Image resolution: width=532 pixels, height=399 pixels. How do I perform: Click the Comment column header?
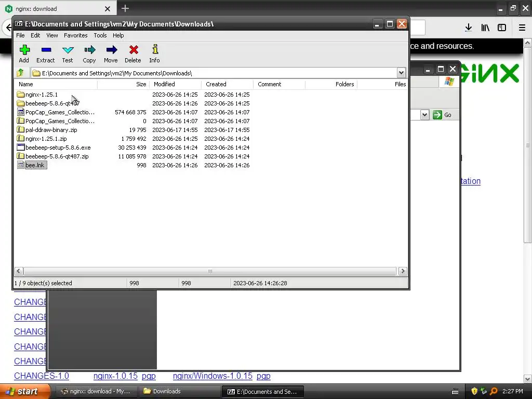coord(279,84)
